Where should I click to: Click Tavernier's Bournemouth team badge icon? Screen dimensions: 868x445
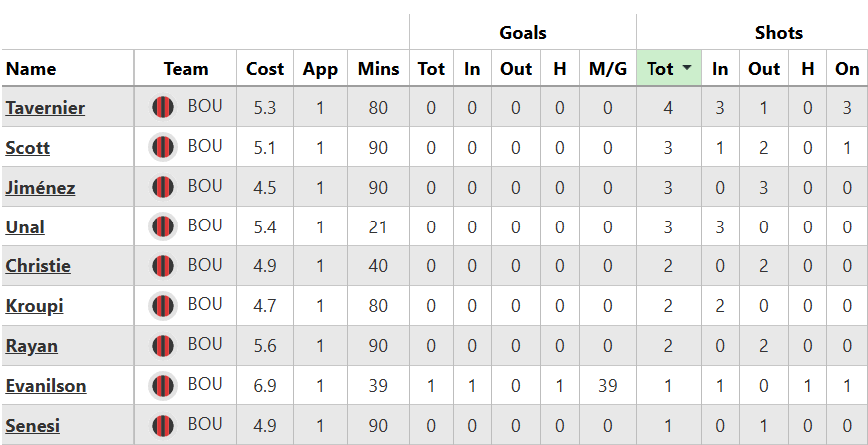pos(163,108)
